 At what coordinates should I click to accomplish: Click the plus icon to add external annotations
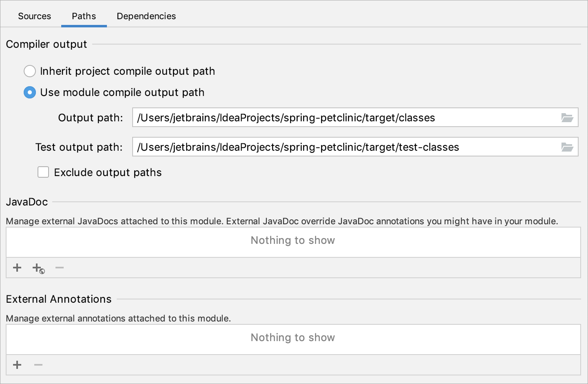coord(17,365)
